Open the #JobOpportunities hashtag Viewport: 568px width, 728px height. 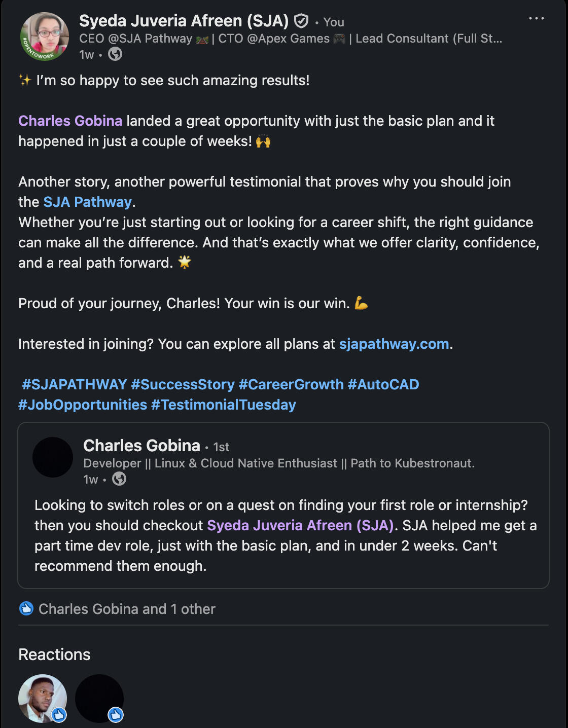tap(83, 405)
